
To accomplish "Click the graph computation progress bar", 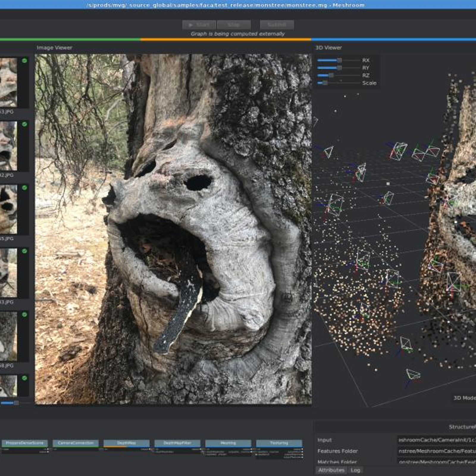I will 238,39.
